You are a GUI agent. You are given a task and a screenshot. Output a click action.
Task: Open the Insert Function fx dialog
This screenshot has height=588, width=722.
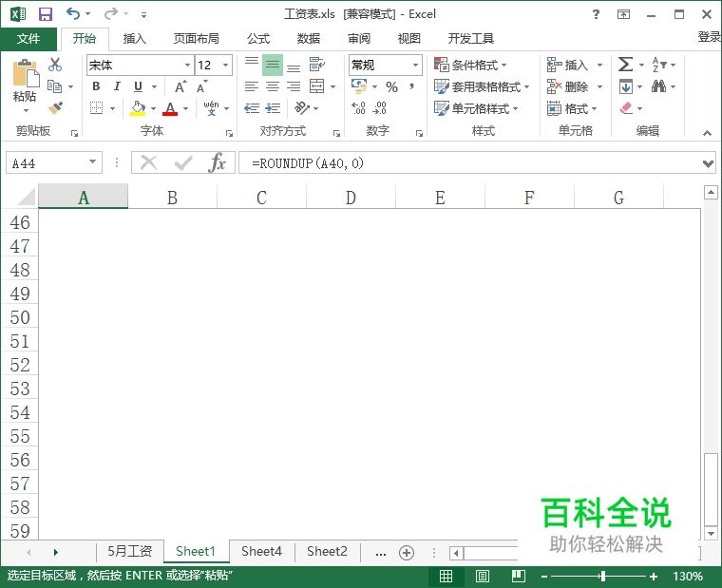217,162
